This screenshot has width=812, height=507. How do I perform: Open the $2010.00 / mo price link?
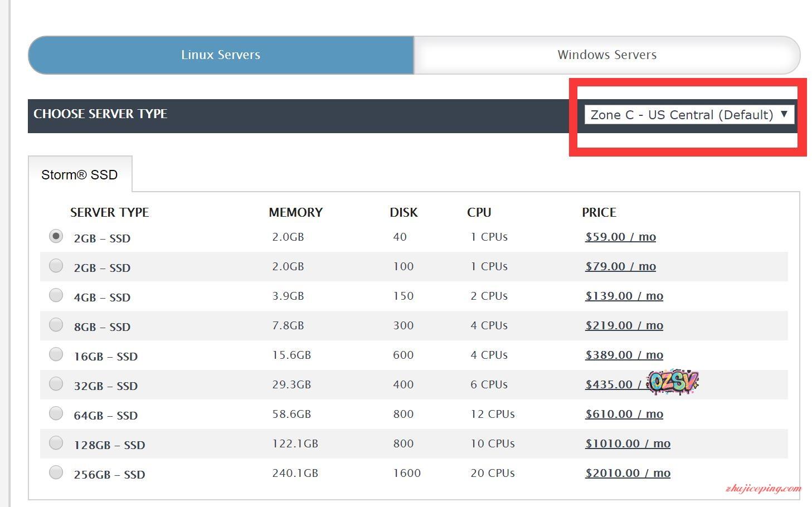click(628, 473)
